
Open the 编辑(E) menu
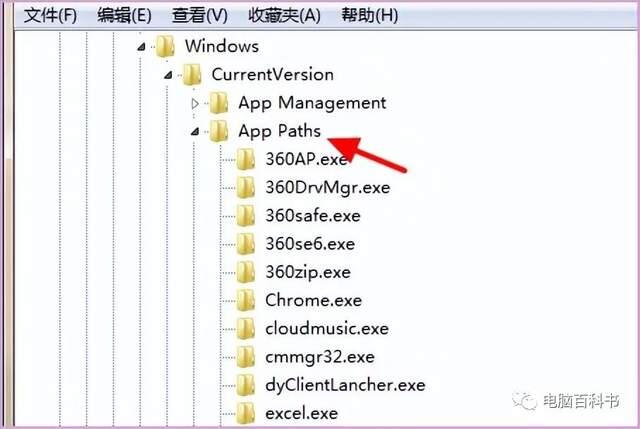pyautogui.click(x=124, y=16)
